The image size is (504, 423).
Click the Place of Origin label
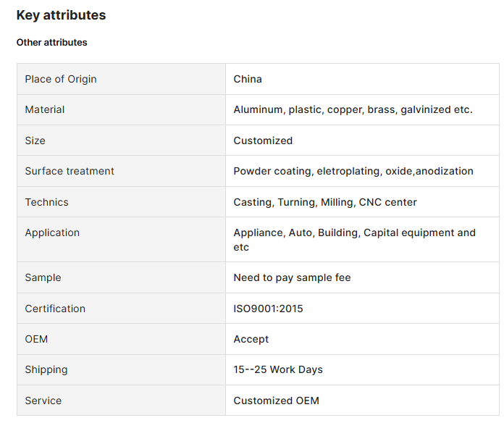click(x=61, y=79)
